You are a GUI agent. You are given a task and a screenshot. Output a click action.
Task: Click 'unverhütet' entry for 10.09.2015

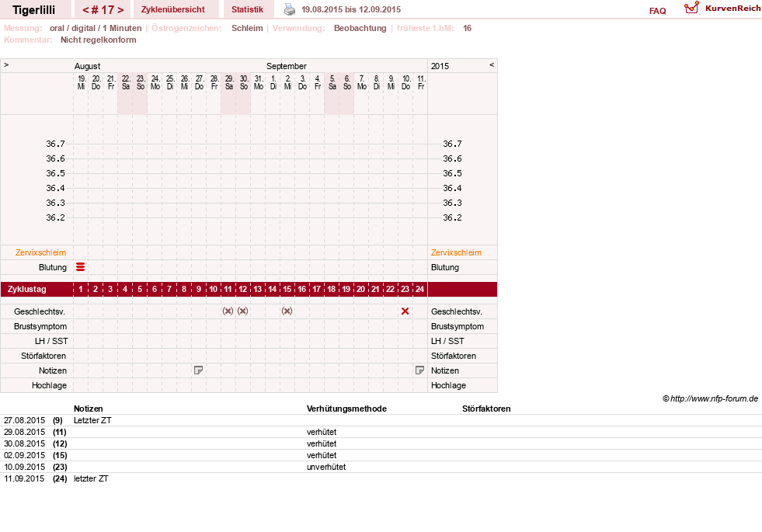coord(326,467)
